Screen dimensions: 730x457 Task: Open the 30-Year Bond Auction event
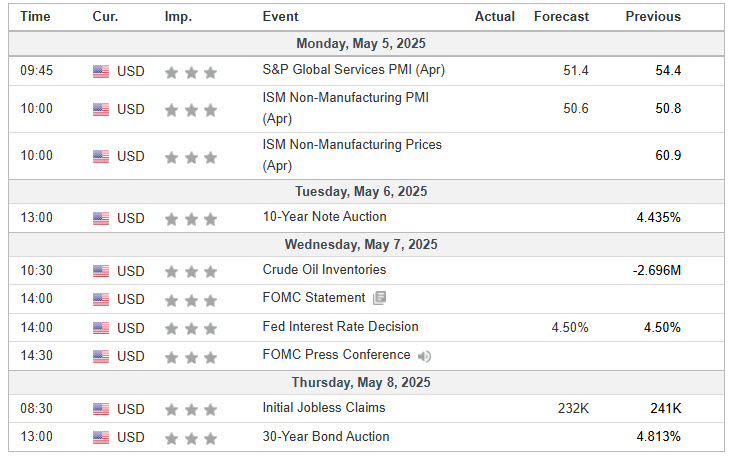tap(326, 437)
